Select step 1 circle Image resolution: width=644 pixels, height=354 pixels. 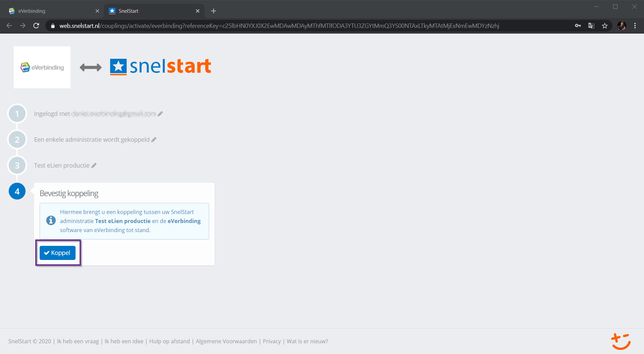[17, 114]
